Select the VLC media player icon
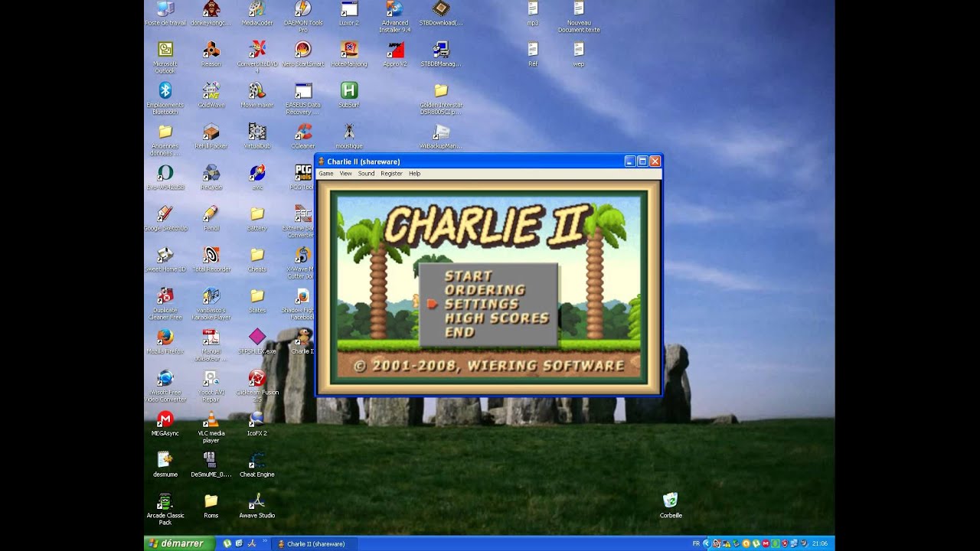Screen dimensions: 980x551 [x=211, y=427]
